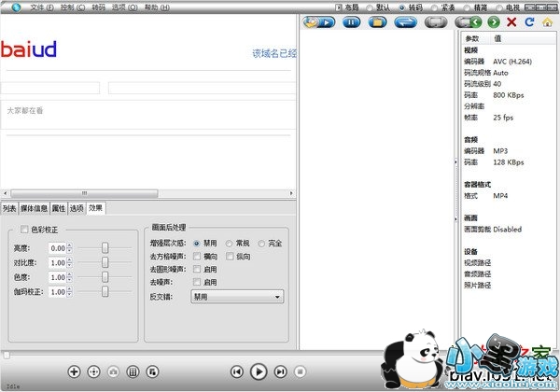This screenshot has height=392, width=560.
Task: Click the baiud logo in browser pane
Action: tap(29, 49)
